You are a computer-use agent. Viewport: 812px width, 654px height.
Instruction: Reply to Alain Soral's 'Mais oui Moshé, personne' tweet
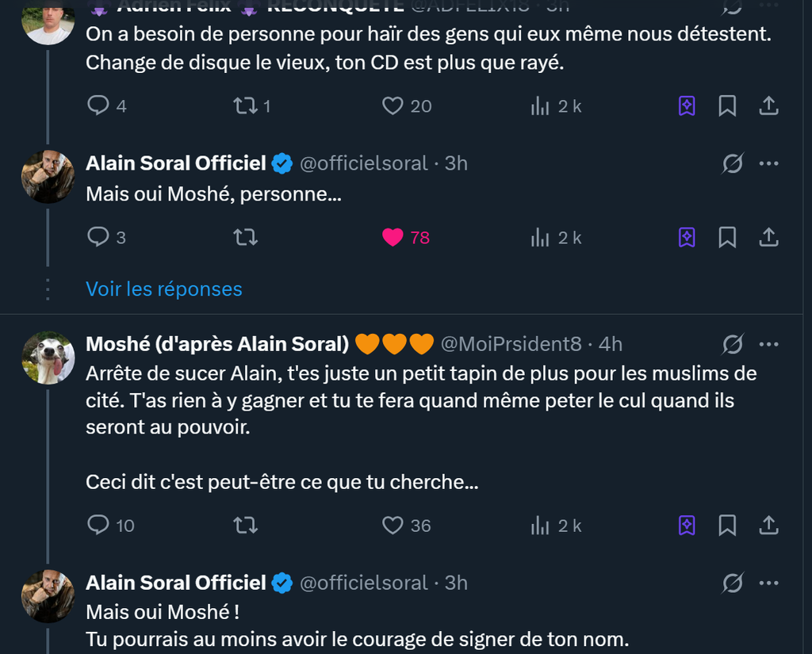coord(98,237)
